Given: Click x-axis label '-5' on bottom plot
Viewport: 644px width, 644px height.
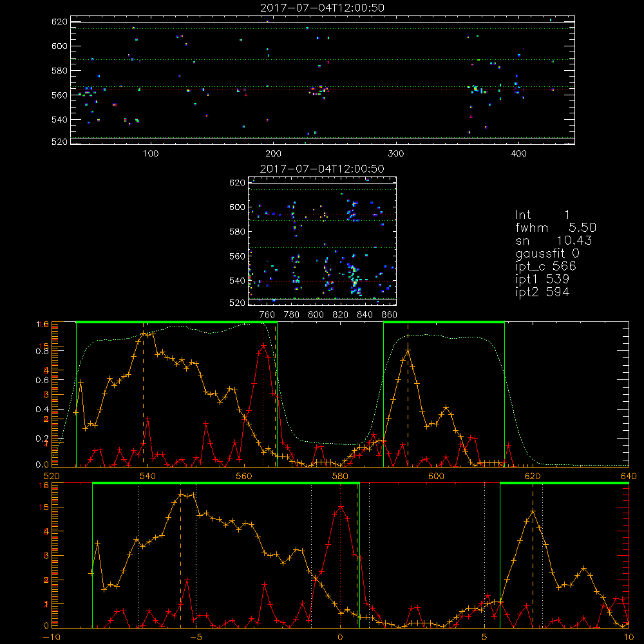Looking at the screenshot, I should point(196,638).
